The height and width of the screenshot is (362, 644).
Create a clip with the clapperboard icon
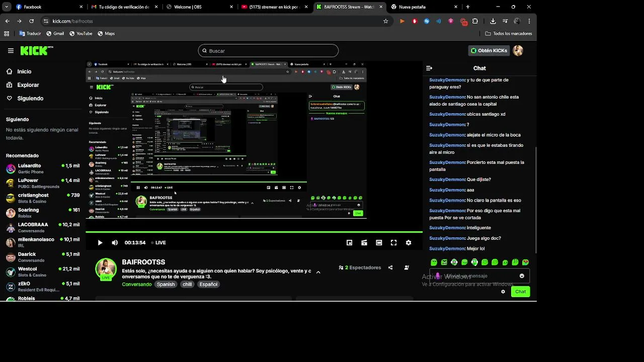click(364, 242)
